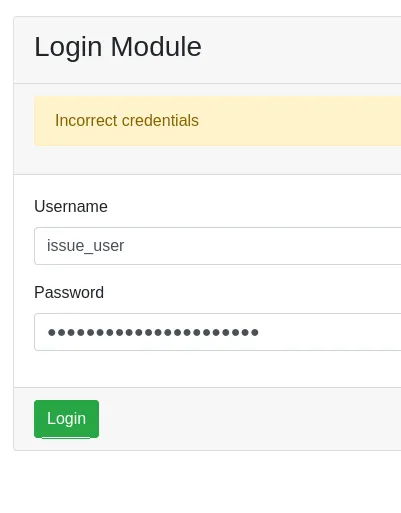
Task: Place cursor at end of issue_user
Action: click(x=125, y=246)
